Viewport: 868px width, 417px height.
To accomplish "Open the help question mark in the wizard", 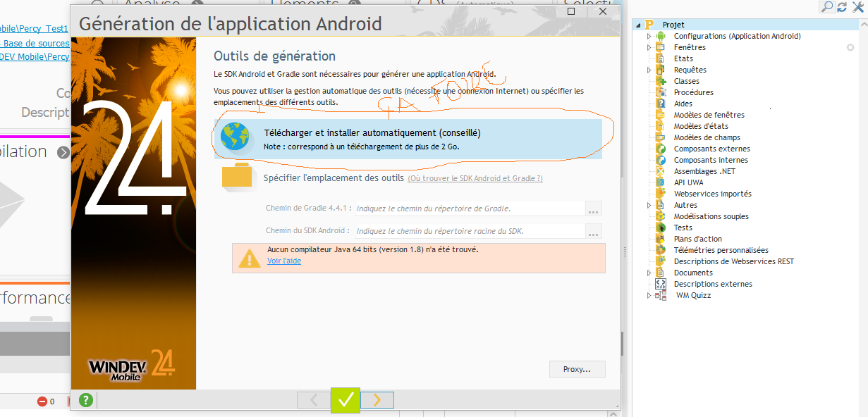I will pyautogui.click(x=86, y=401).
